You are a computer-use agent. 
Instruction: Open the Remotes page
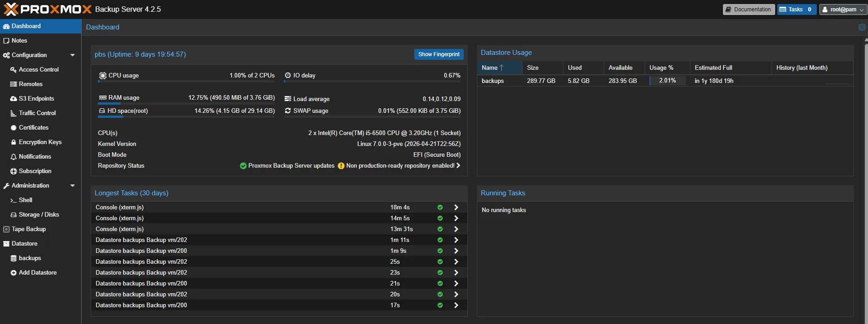point(40,84)
